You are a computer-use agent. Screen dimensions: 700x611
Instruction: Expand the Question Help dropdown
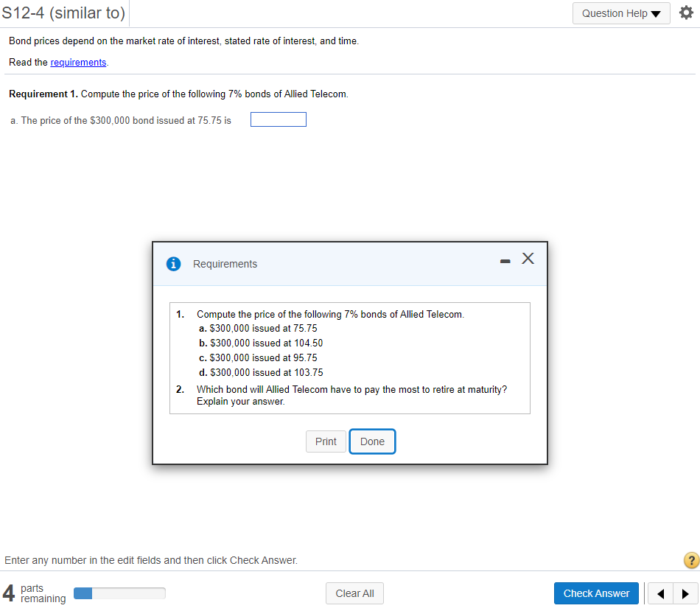coord(621,13)
